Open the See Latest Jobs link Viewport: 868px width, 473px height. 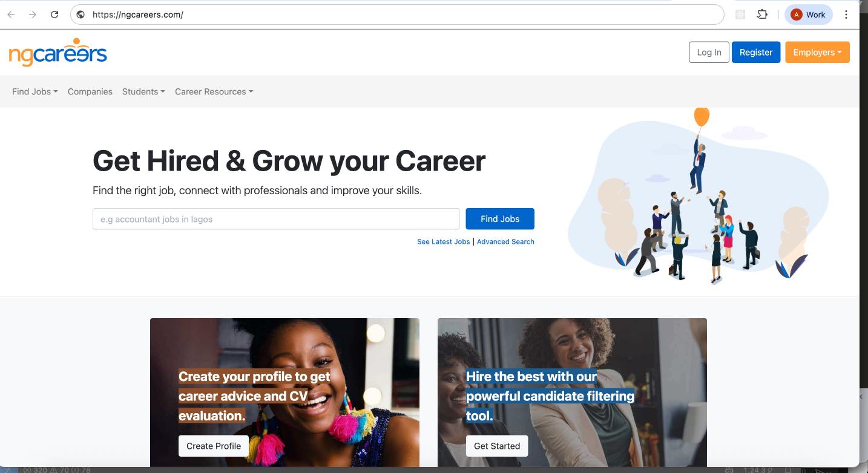pyautogui.click(x=443, y=241)
